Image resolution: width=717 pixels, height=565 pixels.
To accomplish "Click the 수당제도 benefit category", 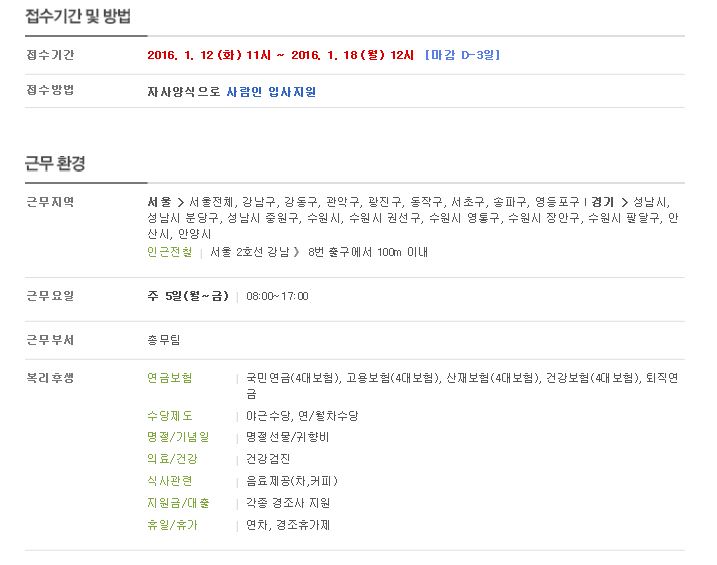I will coord(170,416).
